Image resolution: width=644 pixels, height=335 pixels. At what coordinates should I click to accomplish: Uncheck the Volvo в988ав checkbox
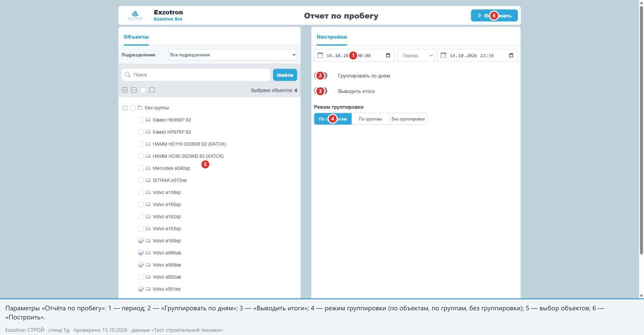(141, 265)
